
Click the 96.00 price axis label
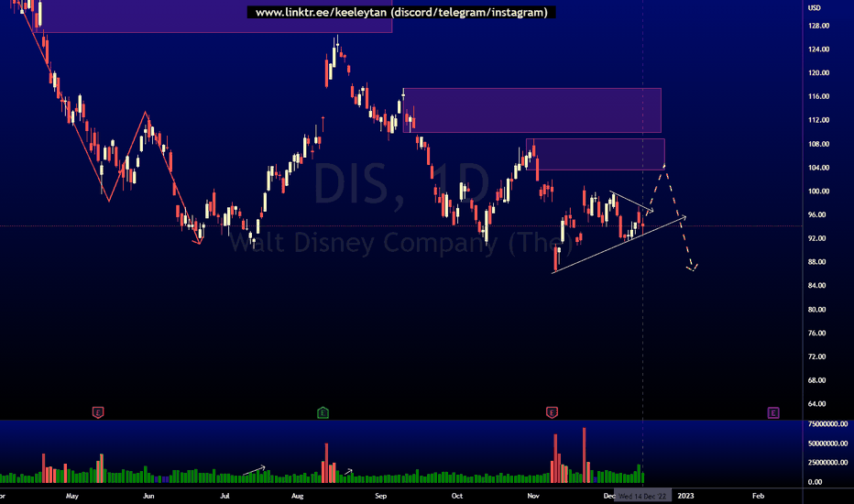tap(817, 214)
